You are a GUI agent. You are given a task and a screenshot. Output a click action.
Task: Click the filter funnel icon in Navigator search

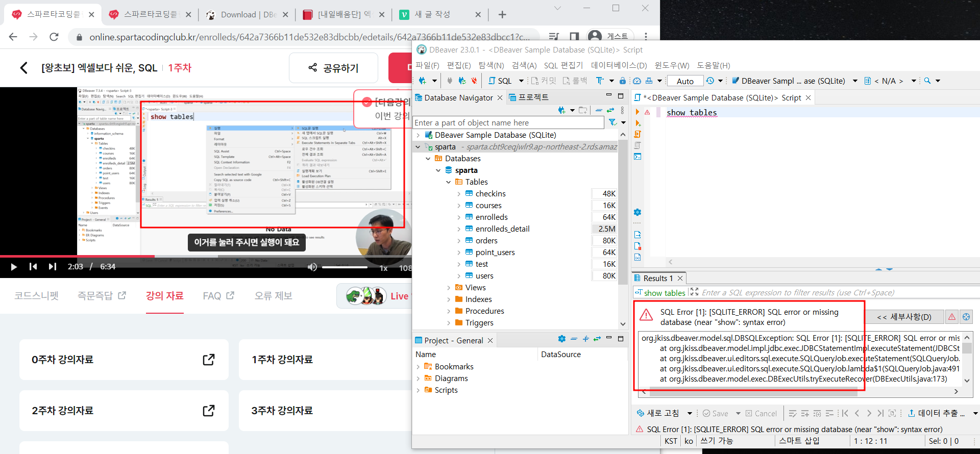(x=612, y=122)
